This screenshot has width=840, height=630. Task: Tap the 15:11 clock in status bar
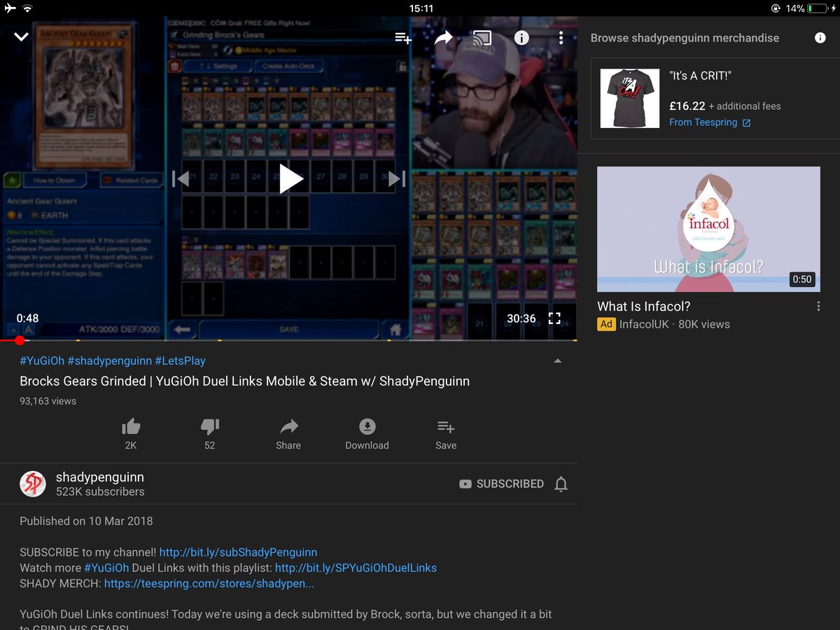(421, 8)
